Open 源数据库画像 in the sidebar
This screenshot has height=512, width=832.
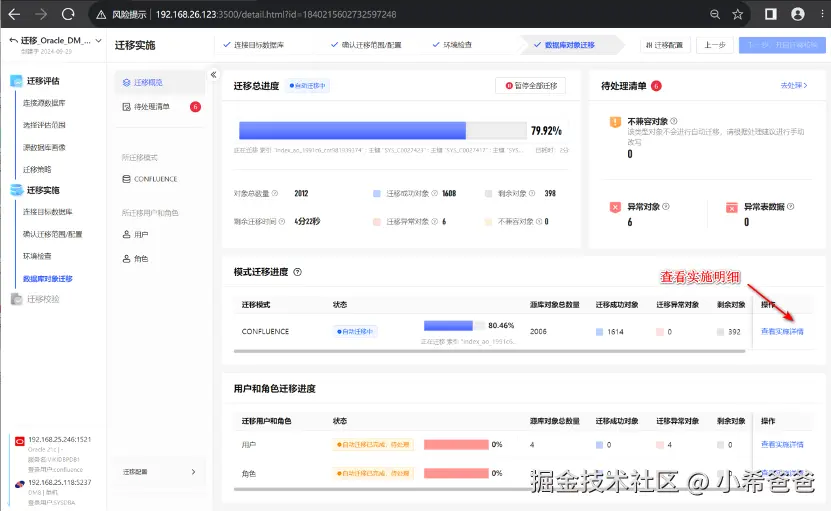coord(44,147)
